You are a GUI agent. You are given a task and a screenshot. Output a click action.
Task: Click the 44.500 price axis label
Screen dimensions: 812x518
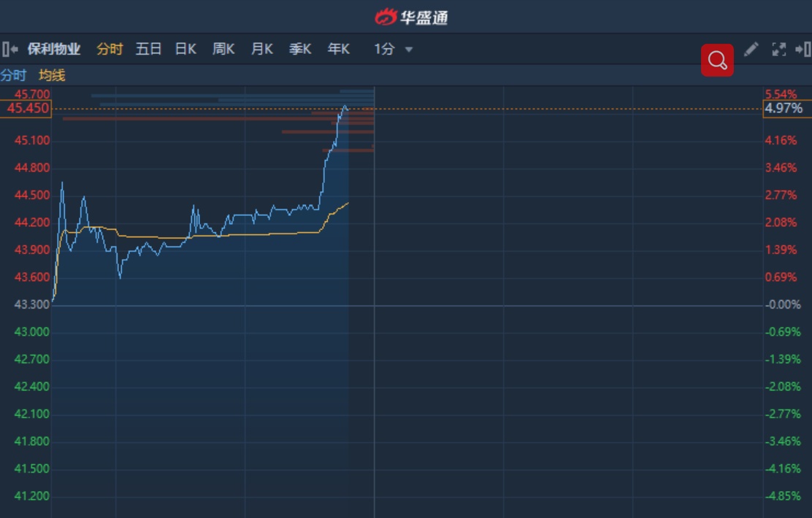32,196
